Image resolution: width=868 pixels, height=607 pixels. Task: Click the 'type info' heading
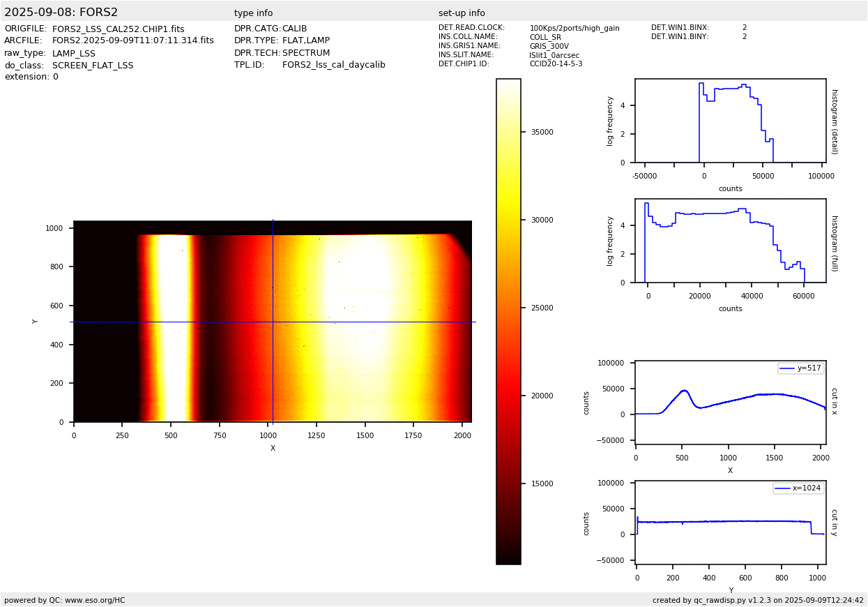[x=254, y=13]
